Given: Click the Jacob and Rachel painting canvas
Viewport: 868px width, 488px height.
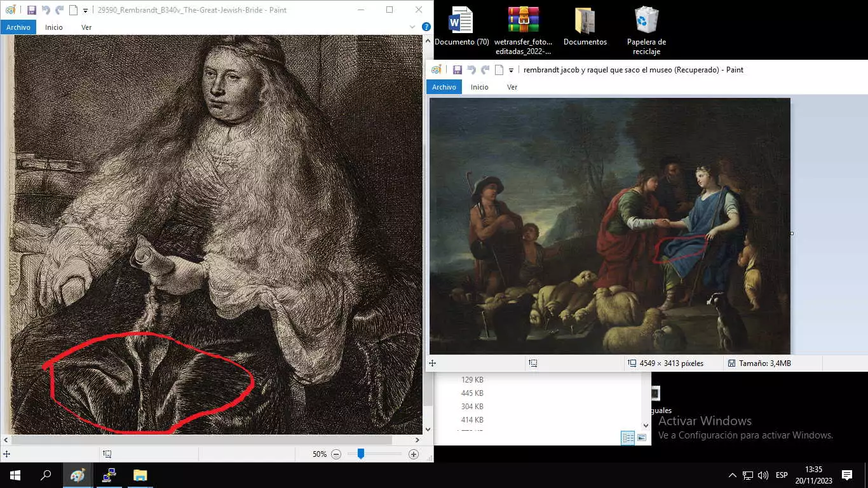Looking at the screenshot, I should (610, 226).
